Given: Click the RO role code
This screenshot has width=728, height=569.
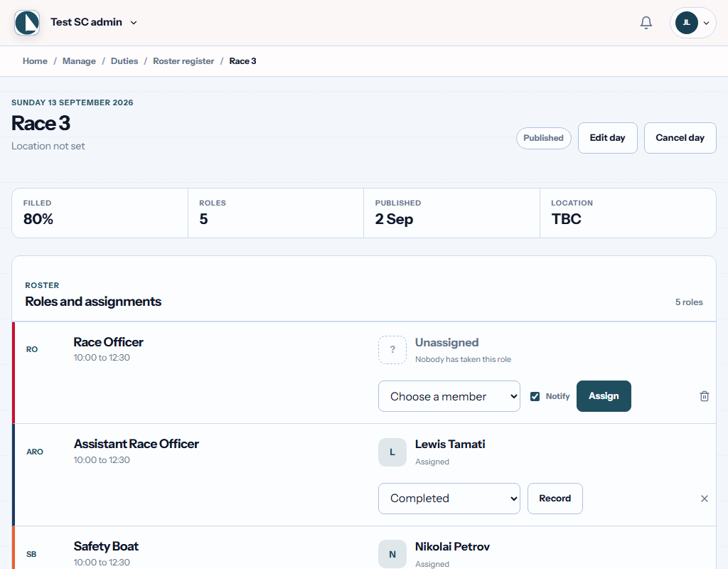Looking at the screenshot, I should point(32,349).
